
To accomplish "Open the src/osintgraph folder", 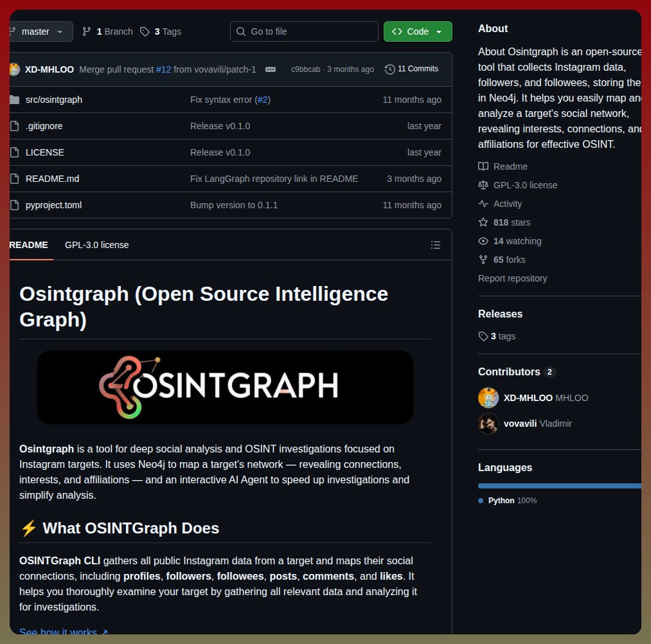I will pyautogui.click(x=54, y=100).
